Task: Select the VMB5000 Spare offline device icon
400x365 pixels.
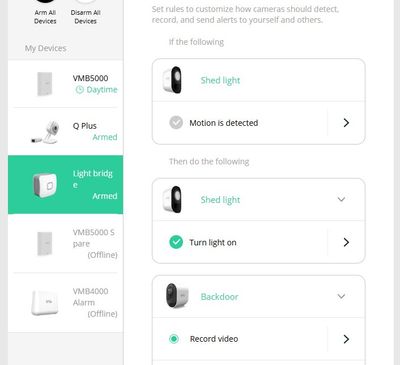Action: pyautogui.click(x=45, y=244)
